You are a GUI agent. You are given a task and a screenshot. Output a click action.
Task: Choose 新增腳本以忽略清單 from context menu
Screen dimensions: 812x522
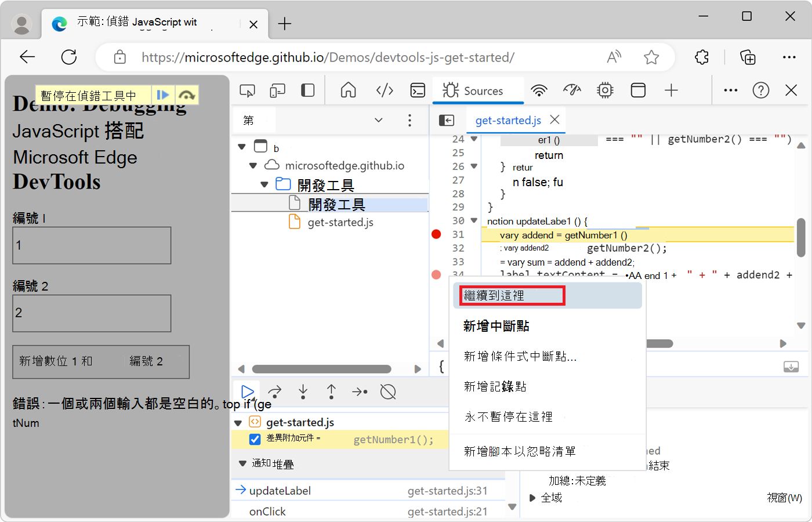tap(548, 451)
